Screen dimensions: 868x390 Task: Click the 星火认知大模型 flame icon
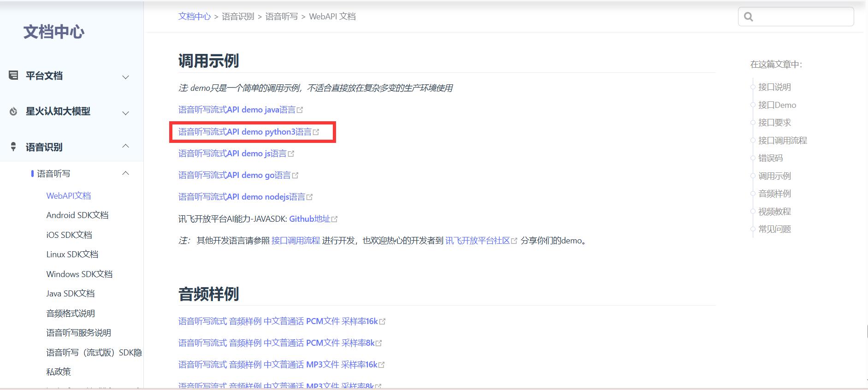[x=13, y=111]
